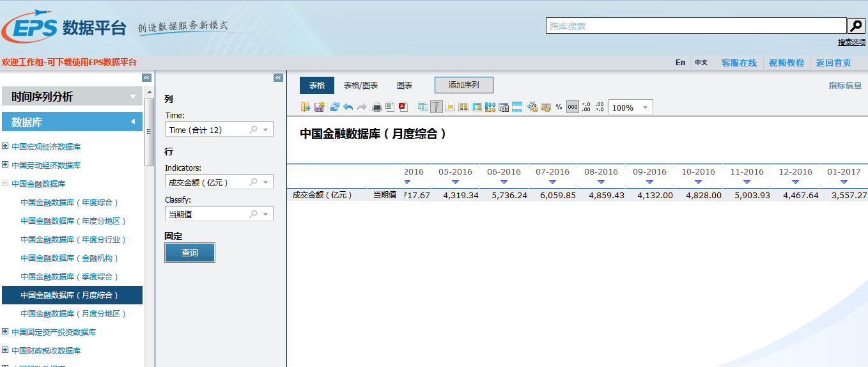
Task: Click the transpose/copy table icon
Action: 423,107
